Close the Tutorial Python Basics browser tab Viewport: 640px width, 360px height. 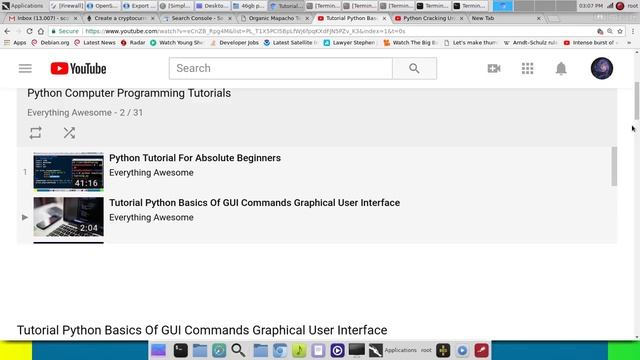pyautogui.click(x=384, y=18)
